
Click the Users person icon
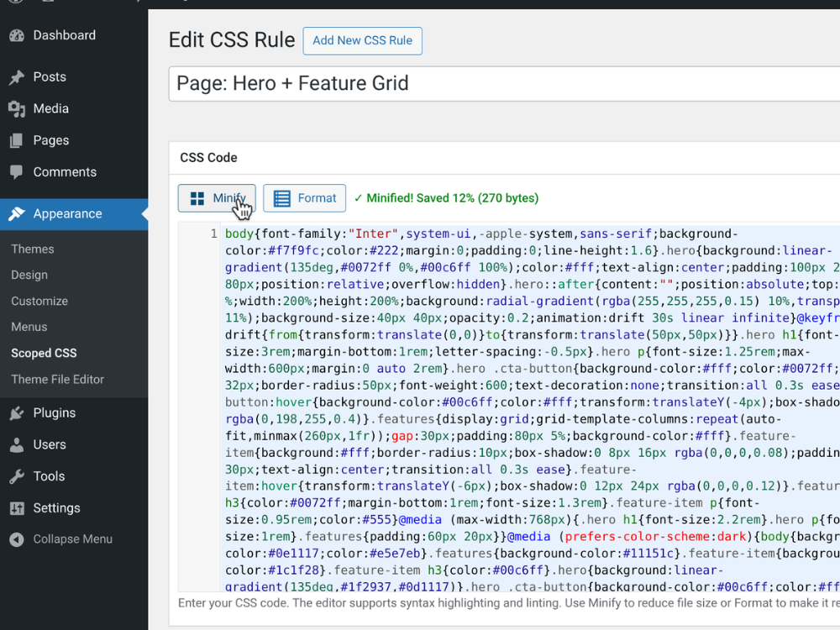point(17,444)
